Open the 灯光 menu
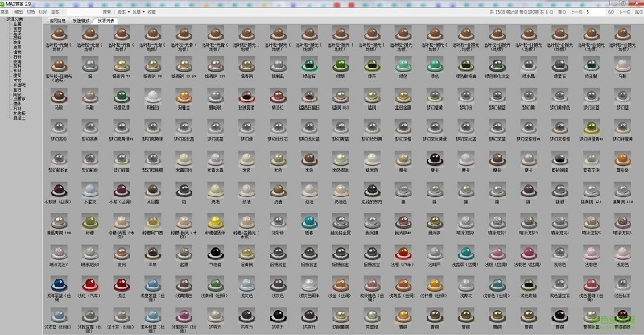644x335 pixels. pyautogui.click(x=43, y=13)
